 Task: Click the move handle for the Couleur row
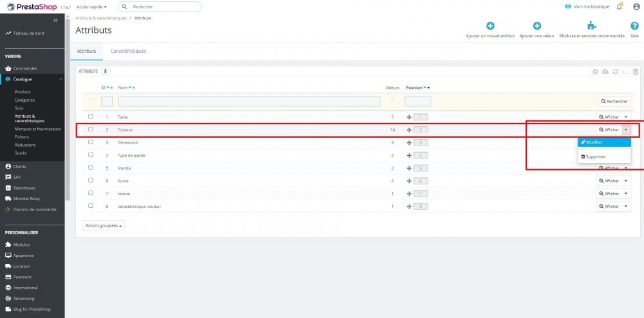click(x=409, y=129)
